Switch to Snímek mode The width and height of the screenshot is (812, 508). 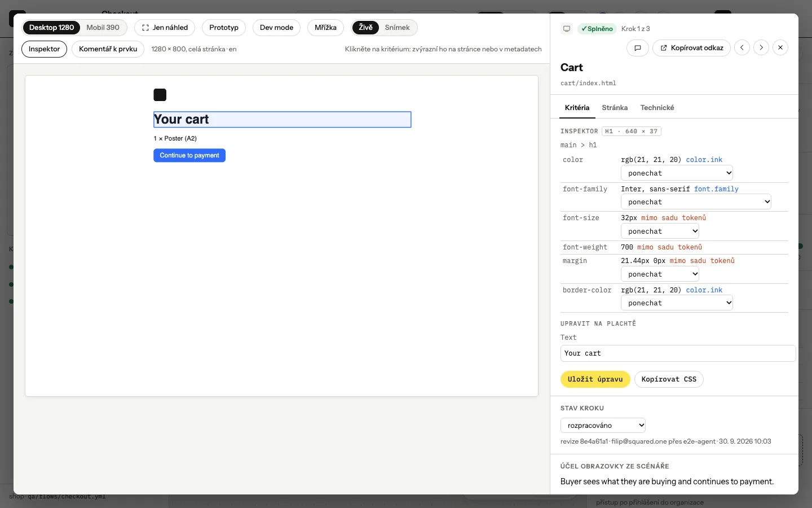[x=397, y=28]
